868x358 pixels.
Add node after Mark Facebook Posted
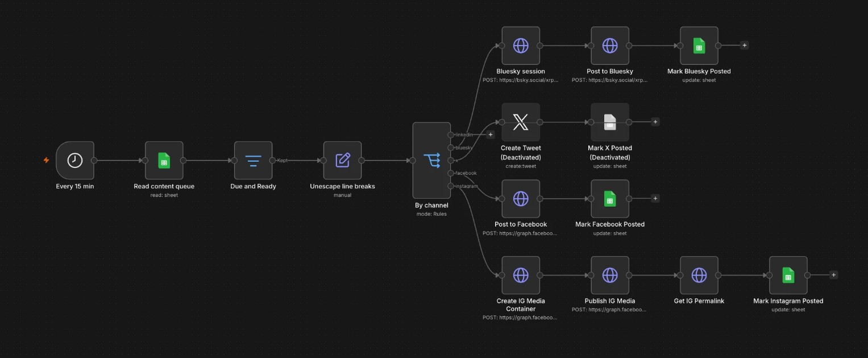[x=655, y=199]
